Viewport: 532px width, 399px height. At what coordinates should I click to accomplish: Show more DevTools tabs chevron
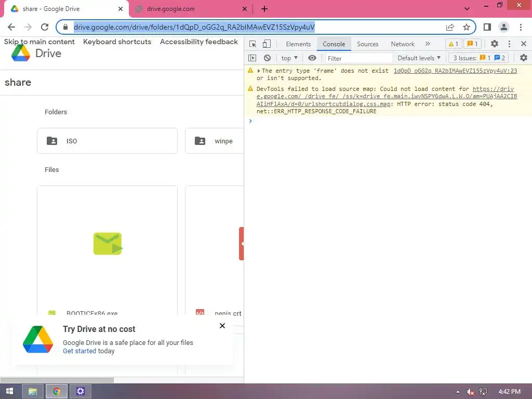[x=428, y=44]
